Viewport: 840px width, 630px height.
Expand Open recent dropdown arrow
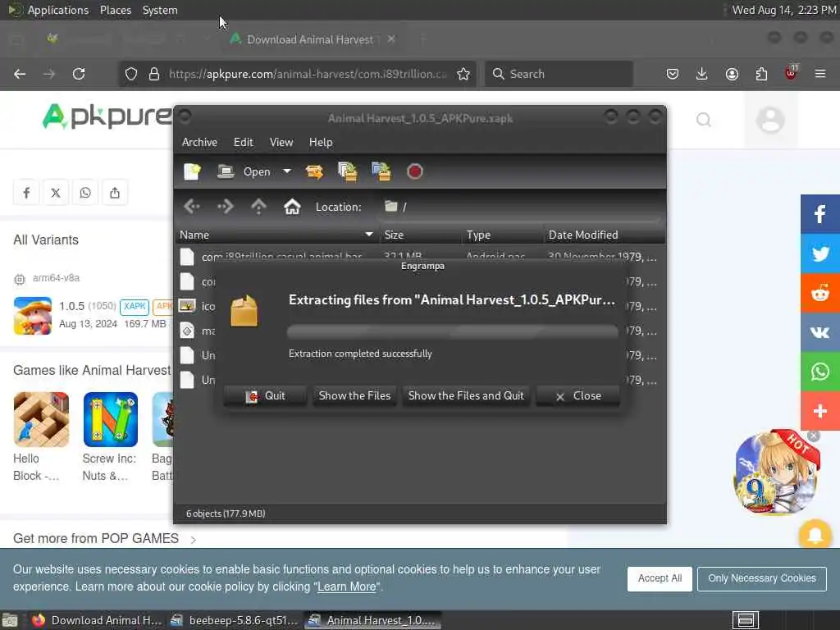[287, 171]
